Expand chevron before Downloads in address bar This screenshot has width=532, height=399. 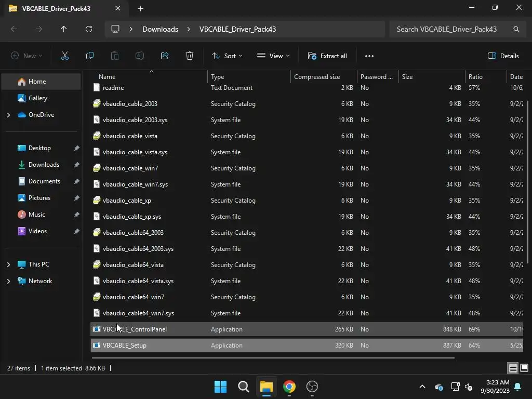point(131,29)
